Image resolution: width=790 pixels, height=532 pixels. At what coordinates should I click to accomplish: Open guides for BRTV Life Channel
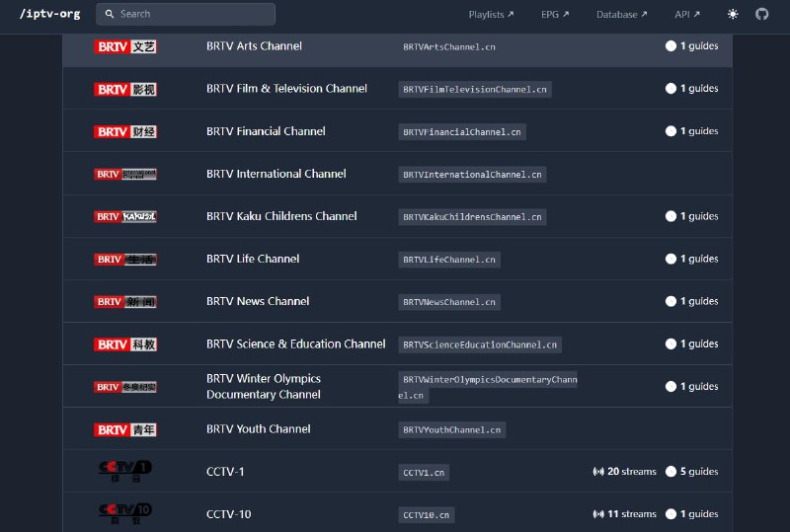click(691, 259)
